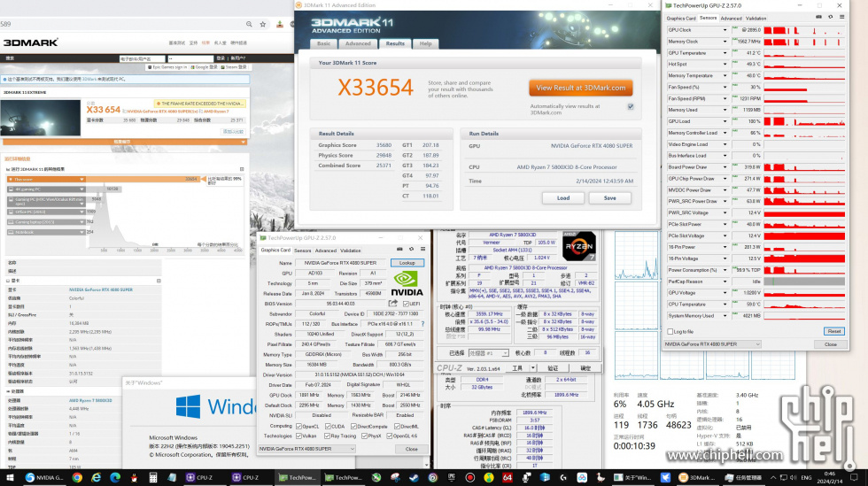Click Lookup button in GPU-Z
Screen dimensions: 868x486
[407, 263]
